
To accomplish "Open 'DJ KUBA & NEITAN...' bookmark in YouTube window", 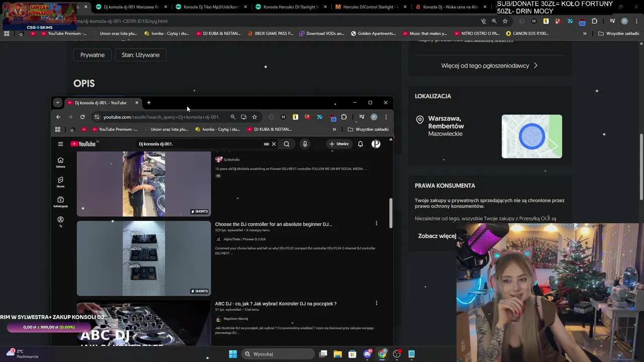I will [269, 129].
